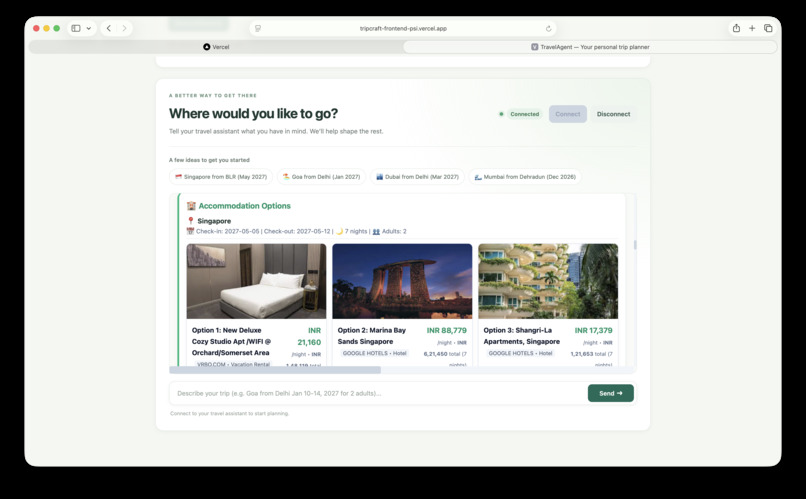Click the Where would you like to go? heading
This screenshot has height=499, width=806.
(253, 113)
